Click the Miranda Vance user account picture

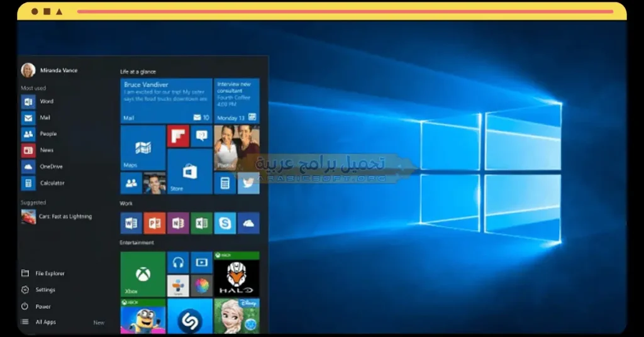tap(28, 70)
